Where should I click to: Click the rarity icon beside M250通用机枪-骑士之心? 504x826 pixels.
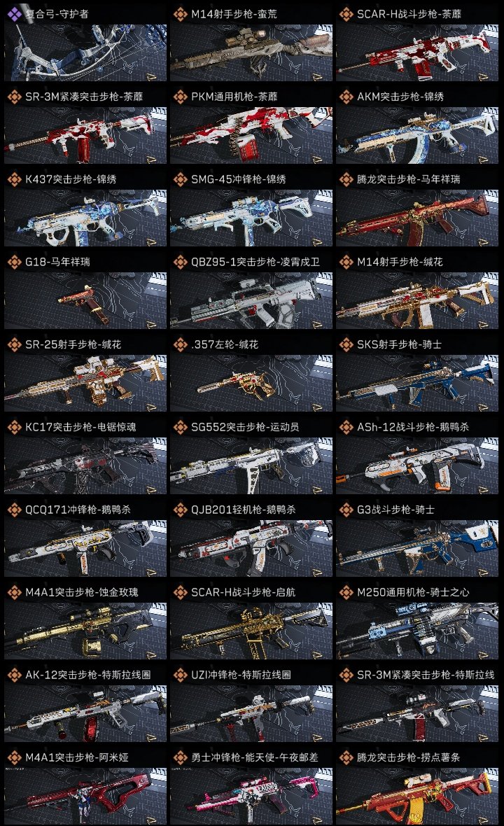pos(346,592)
